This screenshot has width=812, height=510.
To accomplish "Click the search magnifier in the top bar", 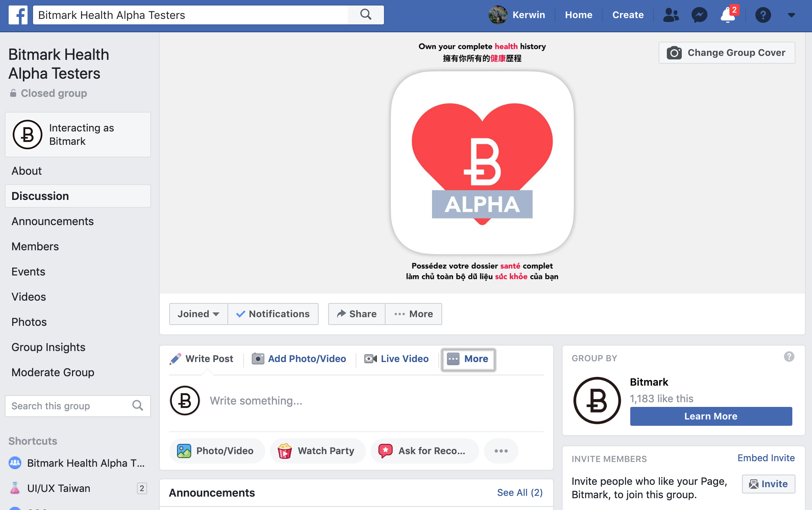I will (x=365, y=15).
